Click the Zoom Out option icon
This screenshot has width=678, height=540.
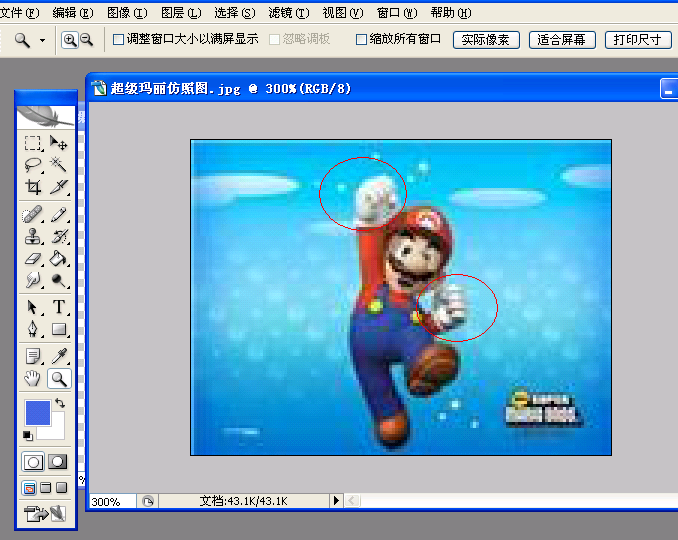[87, 40]
